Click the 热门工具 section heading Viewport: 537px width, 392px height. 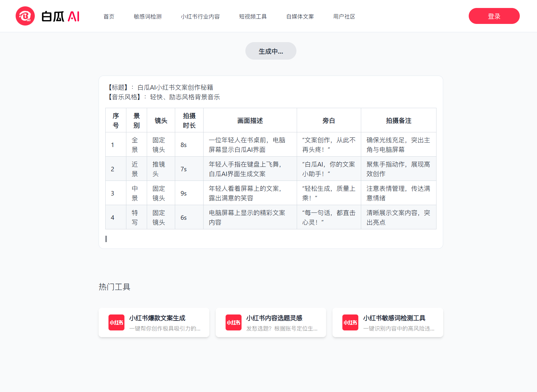coord(115,287)
